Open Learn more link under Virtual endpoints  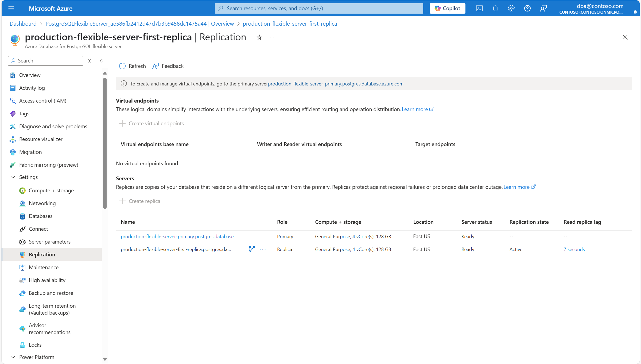418,109
